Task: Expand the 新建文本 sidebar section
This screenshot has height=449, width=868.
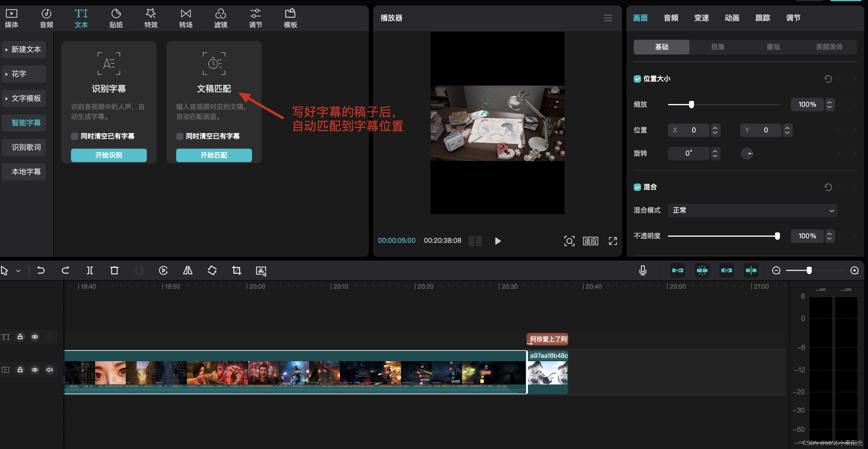Action: [24, 50]
